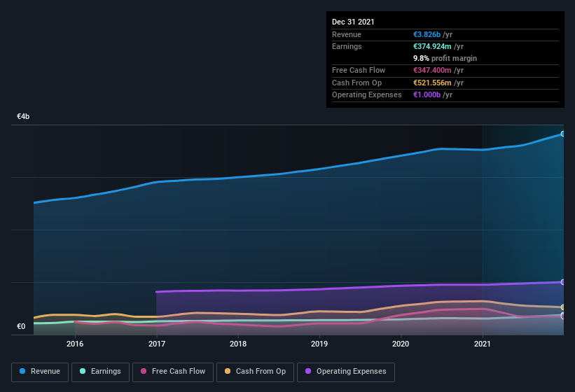Toggle the Free Cash Flow legend button
This screenshot has width=575, height=392.
[x=173, y=372]
